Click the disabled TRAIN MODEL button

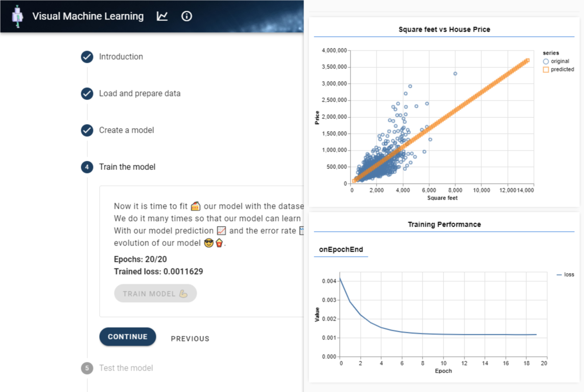point(155,293)
